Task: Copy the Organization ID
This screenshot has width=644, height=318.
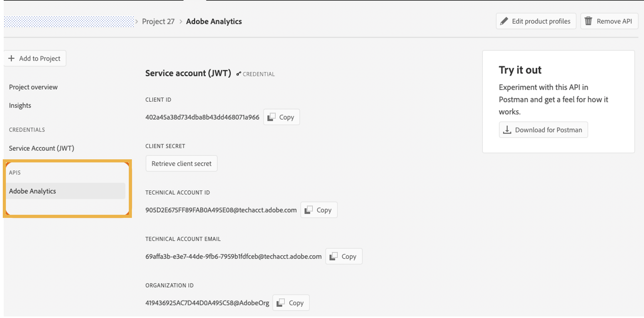Action: click(x=291, y=303)
